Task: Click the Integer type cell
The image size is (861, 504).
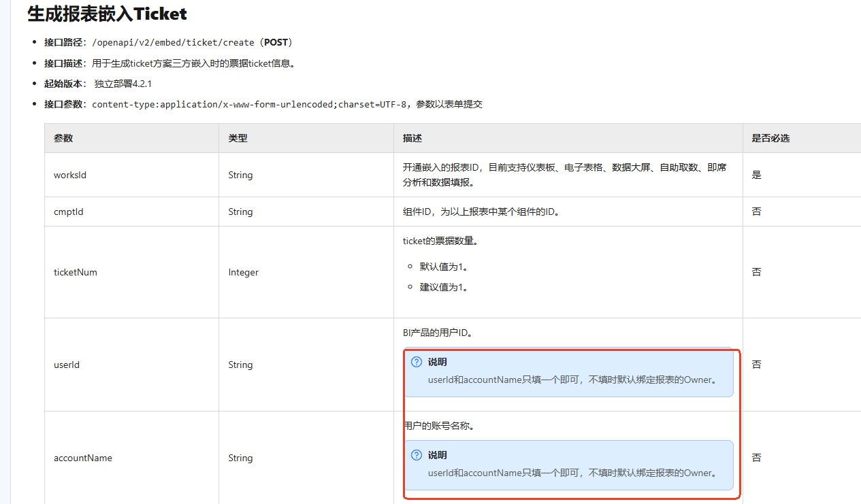Action: [x=244, y=272]
